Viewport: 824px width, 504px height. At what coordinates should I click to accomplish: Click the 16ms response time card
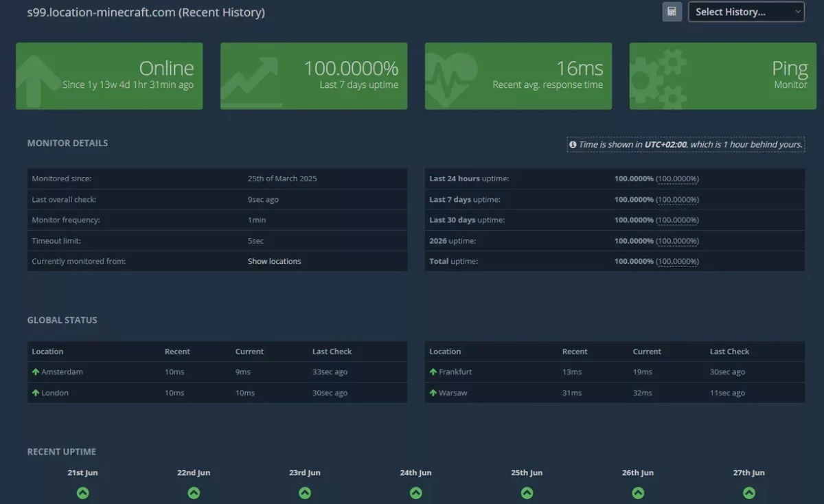pos(518,76)
